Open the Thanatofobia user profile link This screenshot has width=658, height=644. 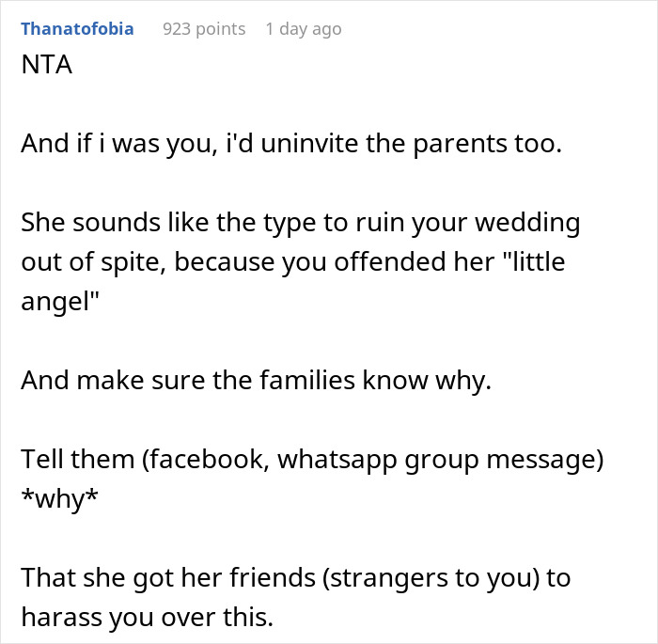pyautogui.click(x=77, y=29)
